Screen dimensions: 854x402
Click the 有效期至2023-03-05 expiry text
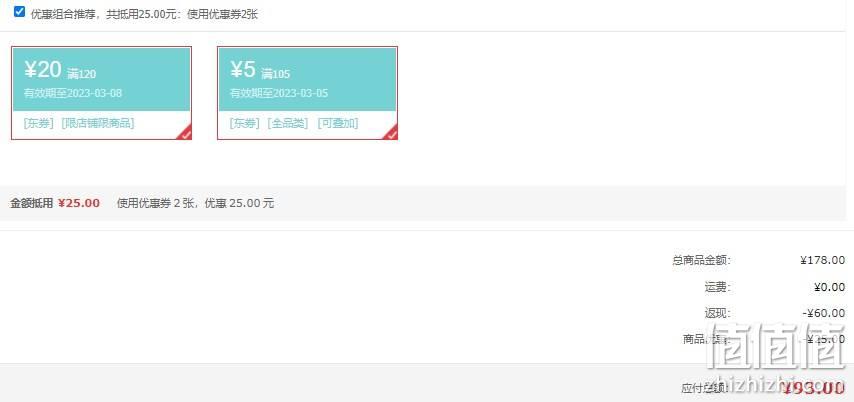tap(279, 93)
